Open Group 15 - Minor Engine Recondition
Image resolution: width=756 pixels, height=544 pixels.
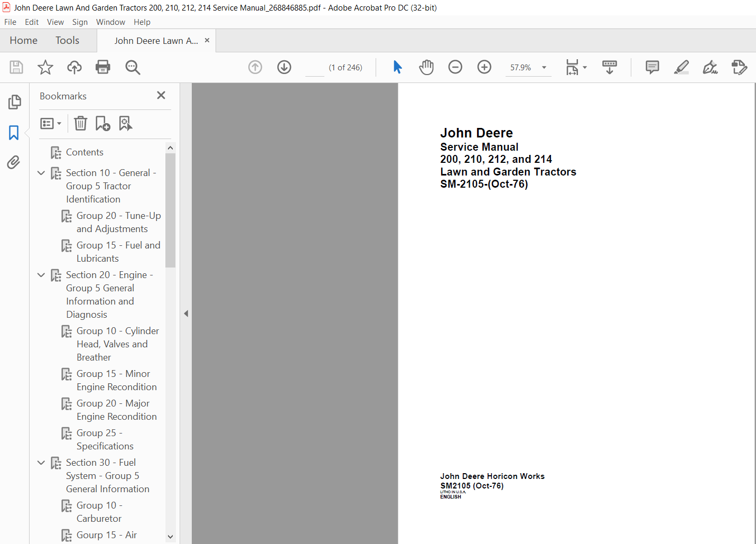coord(116,380)
